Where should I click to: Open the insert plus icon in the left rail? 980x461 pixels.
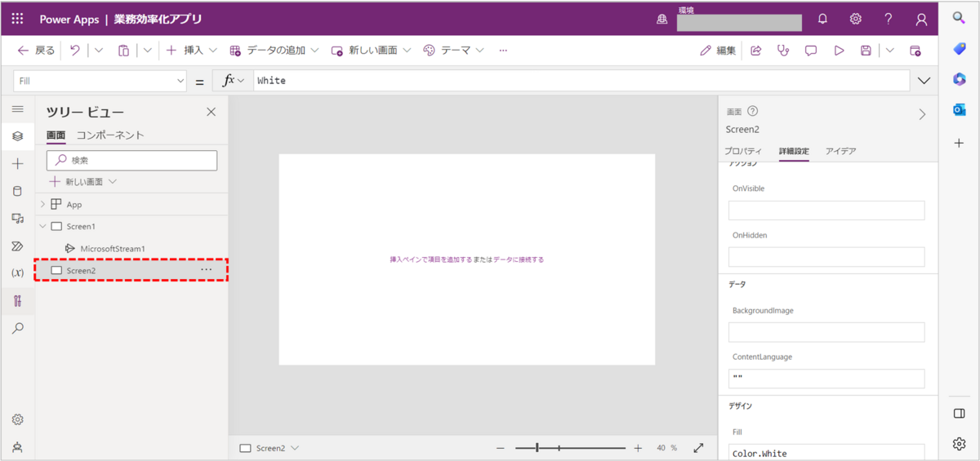click(x=17, y=164)
